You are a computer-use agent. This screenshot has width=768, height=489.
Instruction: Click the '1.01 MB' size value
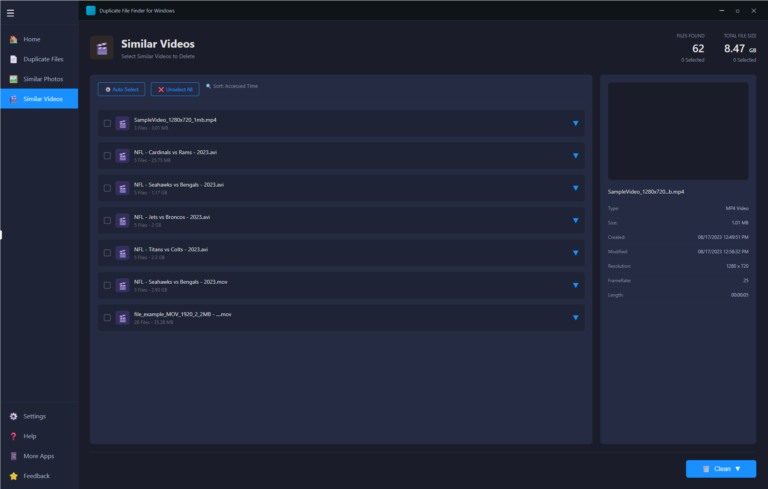click(740, 222)
